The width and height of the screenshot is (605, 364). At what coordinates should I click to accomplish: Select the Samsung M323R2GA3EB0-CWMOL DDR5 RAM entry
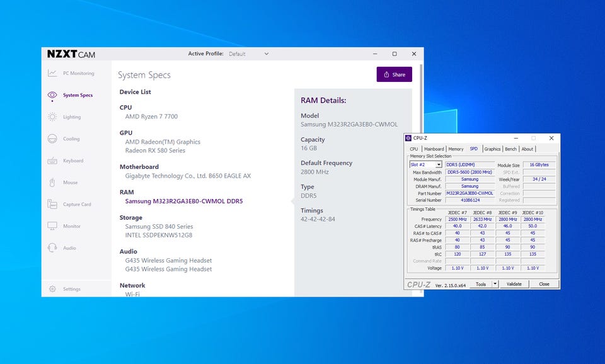click(184, 202)
